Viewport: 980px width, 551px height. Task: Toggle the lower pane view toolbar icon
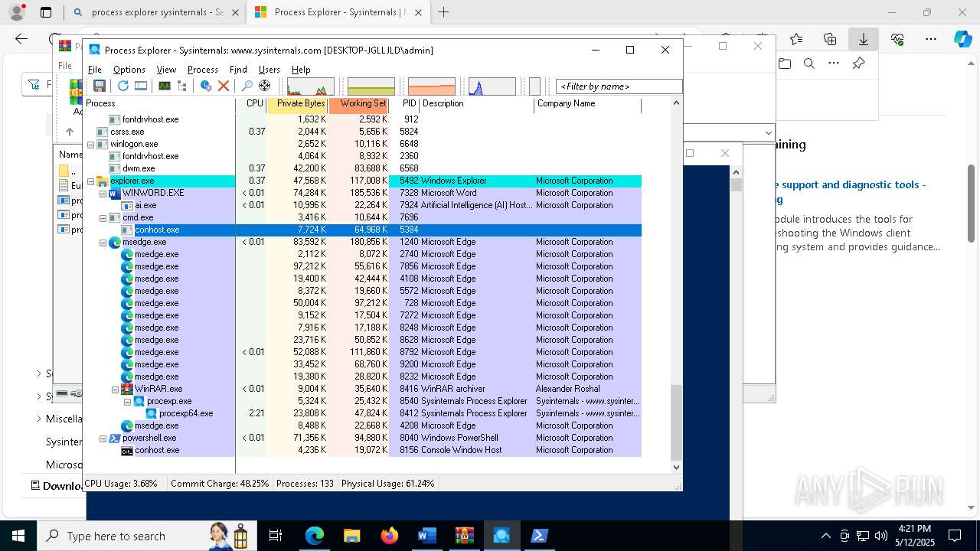click(141, 86)
